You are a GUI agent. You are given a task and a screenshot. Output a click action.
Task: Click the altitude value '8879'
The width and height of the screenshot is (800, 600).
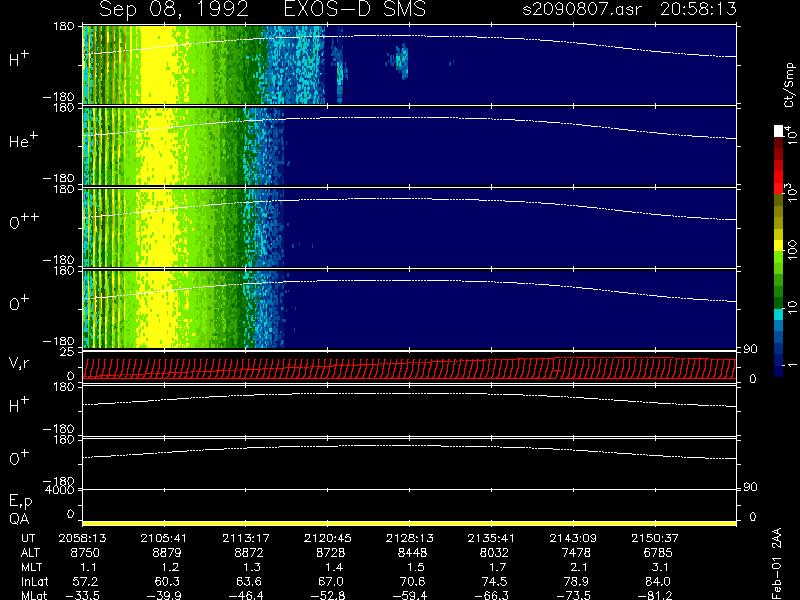(166, 553)
